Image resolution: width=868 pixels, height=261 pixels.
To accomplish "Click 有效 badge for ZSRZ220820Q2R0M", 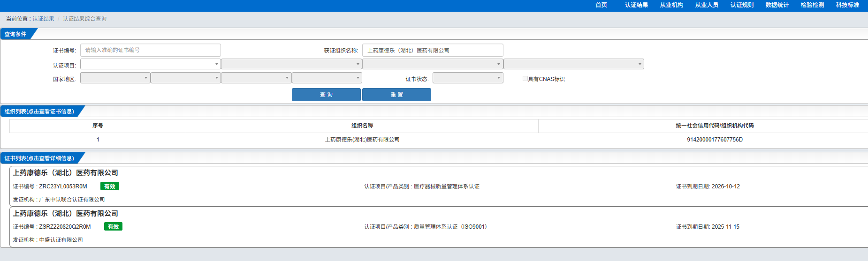I will (113, 226).
